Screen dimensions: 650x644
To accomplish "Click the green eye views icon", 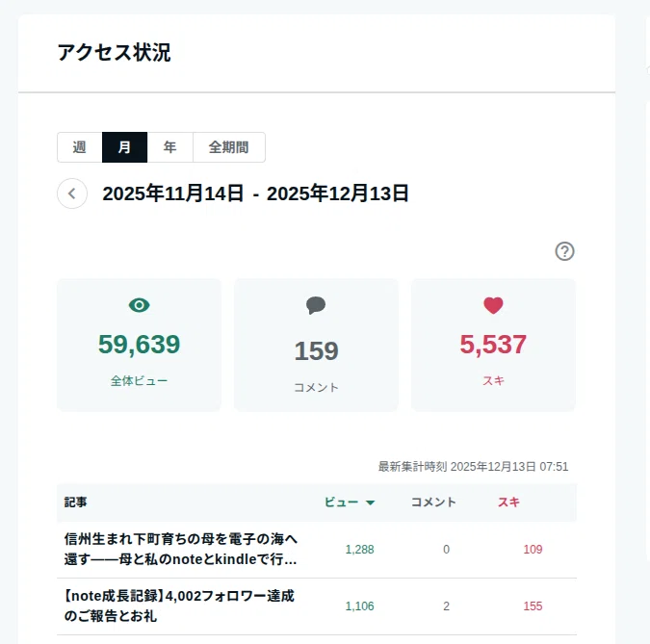I will [140, 305].
